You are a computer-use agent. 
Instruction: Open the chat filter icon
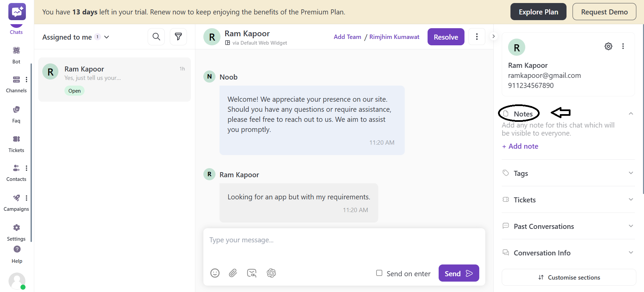tap(178, 37)
